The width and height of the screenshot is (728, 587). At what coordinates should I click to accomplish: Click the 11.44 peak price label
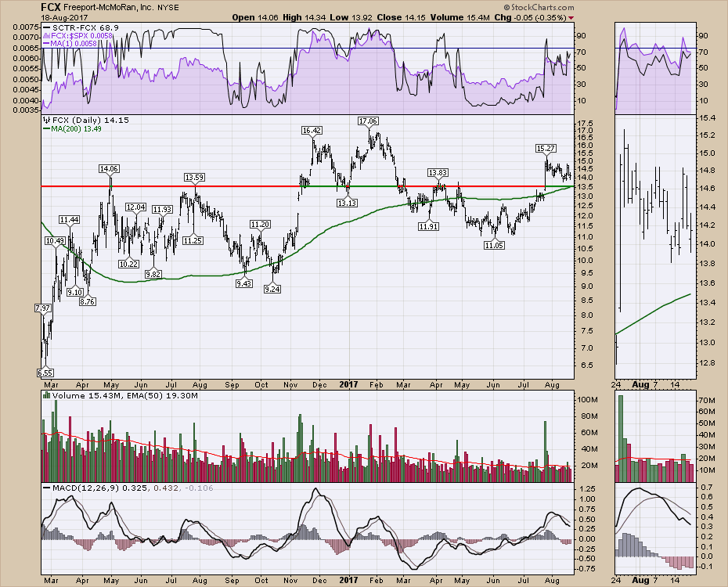69,219
